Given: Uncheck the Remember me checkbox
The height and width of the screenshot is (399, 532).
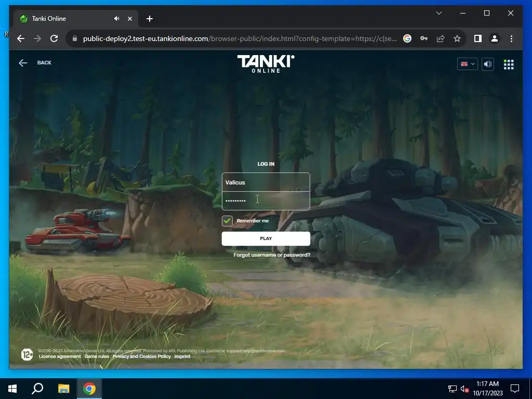Looking at the screenshot, I should pyautogui.click(x=227, y=220).
